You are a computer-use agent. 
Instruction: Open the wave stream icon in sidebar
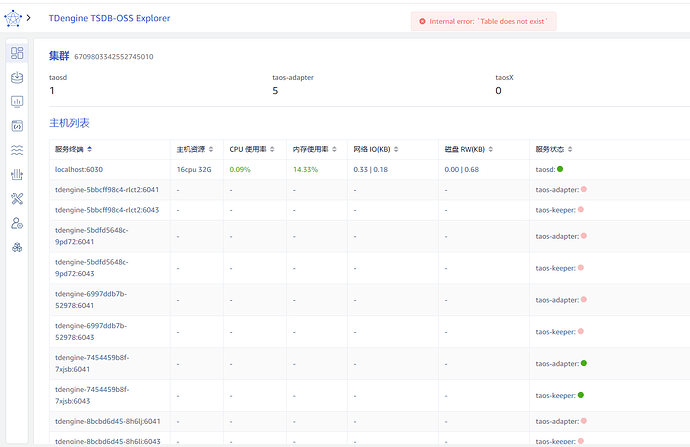click(17, 150)
